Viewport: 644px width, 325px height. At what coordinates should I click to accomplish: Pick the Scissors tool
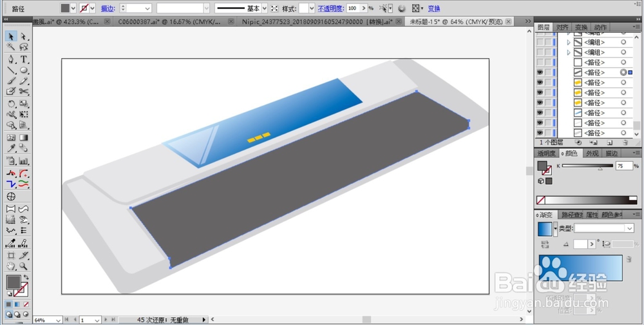23,92
